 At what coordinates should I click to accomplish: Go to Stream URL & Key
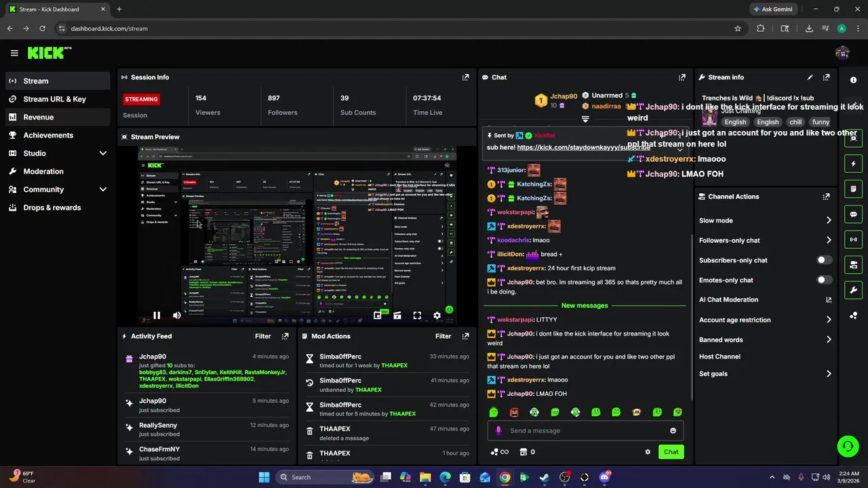pyautogui.click(x=58, y=99)
